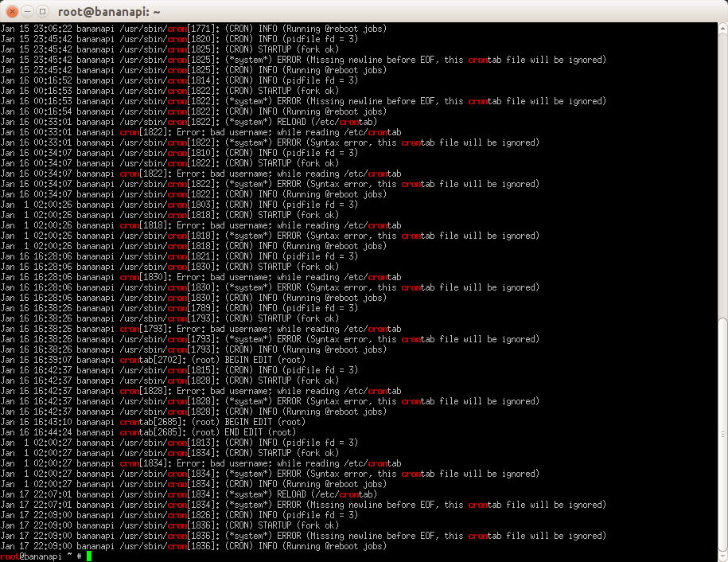Click the cron[1789] pidfile fd = 3 line
Screen dimensions: 728x562
[x=179, y=308]
